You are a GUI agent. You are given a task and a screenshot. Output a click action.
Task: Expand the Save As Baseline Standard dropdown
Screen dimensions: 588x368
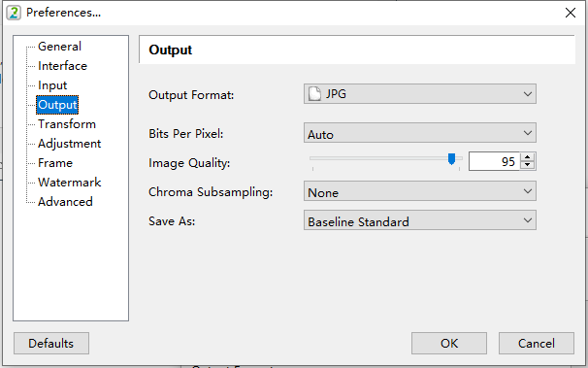click(x=419, y=220)
